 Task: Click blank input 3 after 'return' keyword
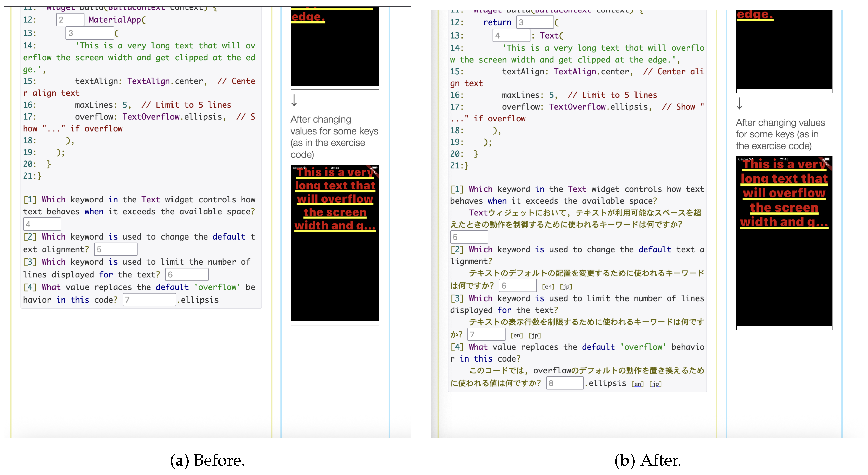[535, 22]
